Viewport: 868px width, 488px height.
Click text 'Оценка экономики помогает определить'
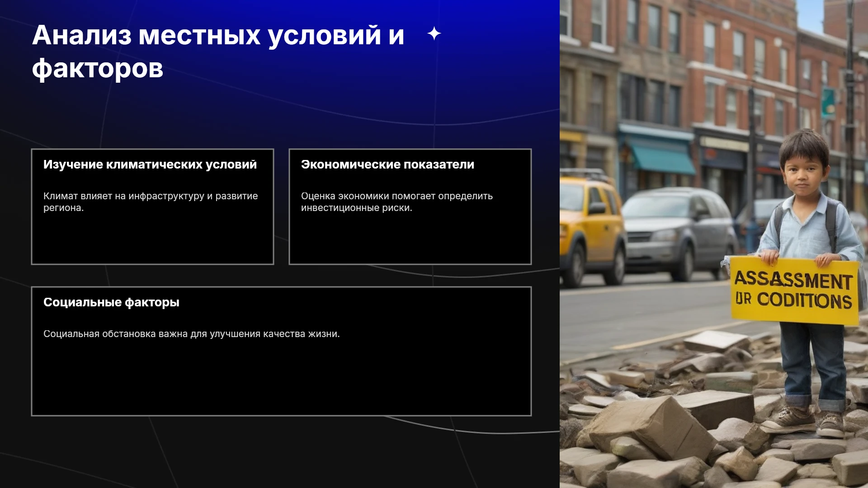(x=397, y=196)
